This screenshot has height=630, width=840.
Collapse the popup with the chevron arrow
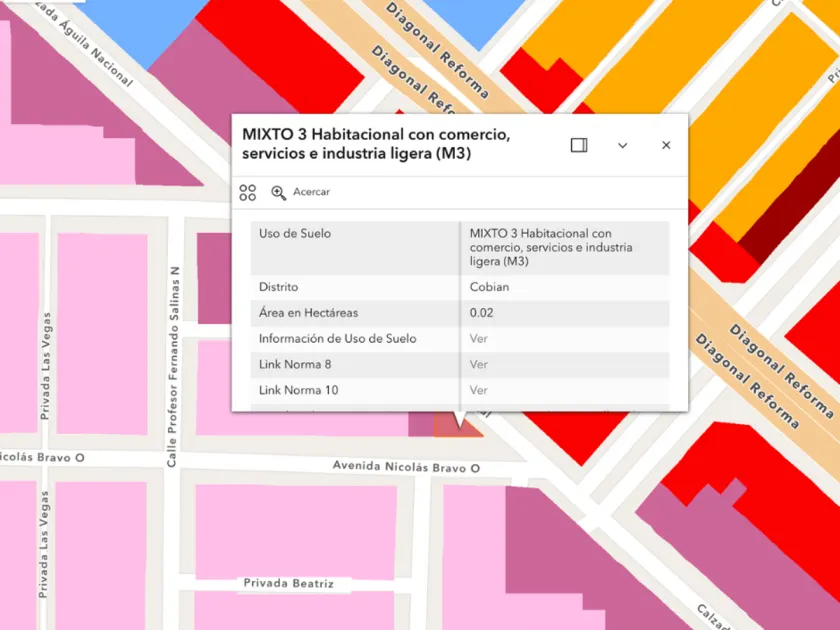622,145
